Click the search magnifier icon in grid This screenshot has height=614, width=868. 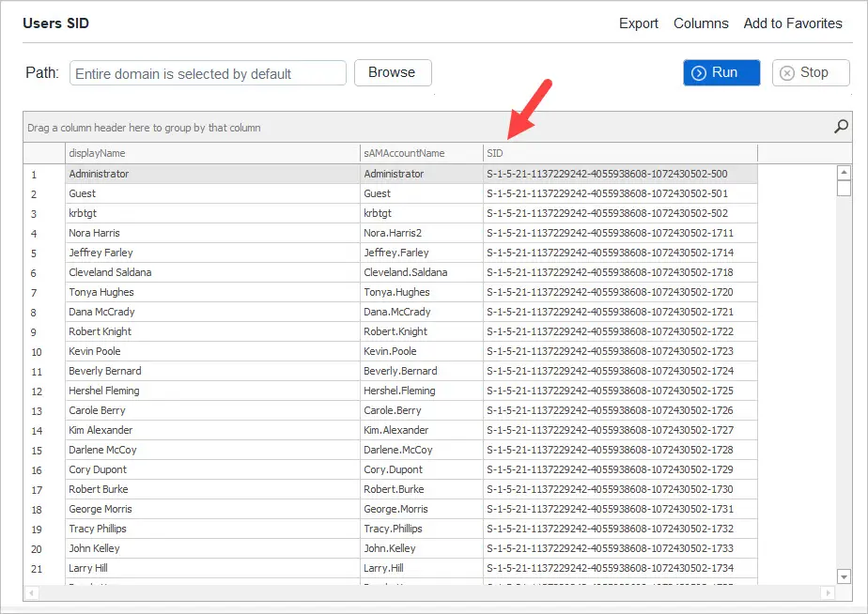click(x=841, y=127)
